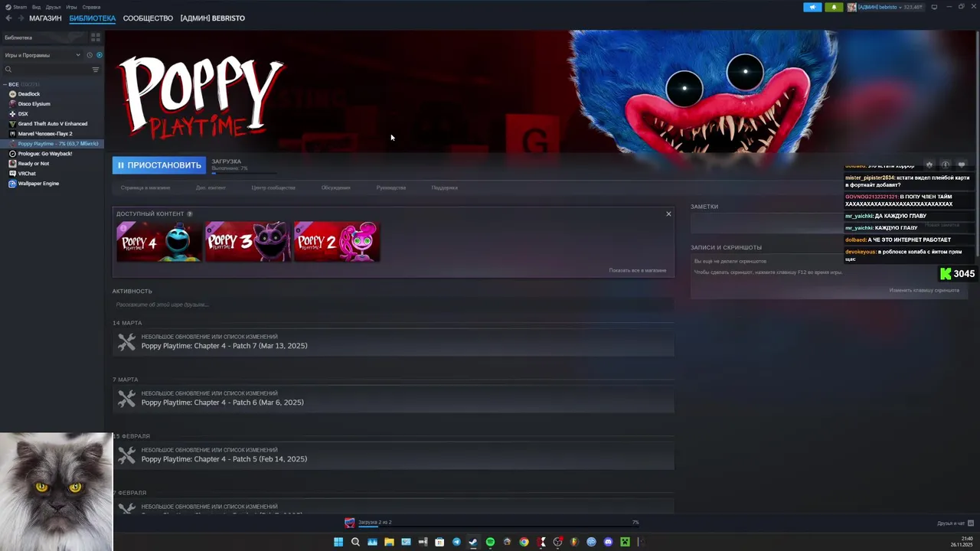Click the back navigation arrow
The height and width of the screenshot is (551, 980).
click(8, 18)
